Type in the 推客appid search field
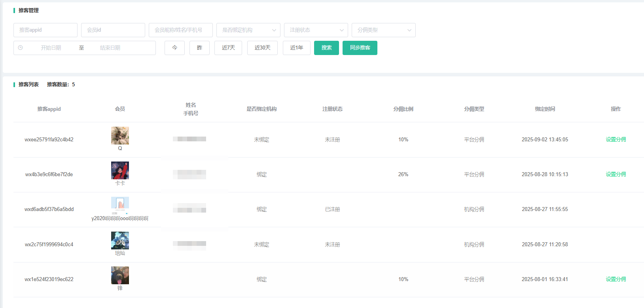Screen dimensions: 644x308 tap(45, 30)
